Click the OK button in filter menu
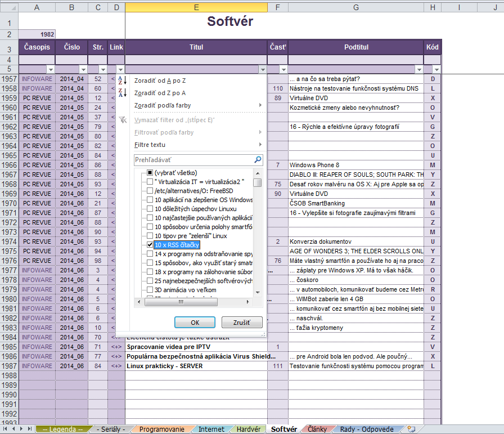The image size is (504, 434). (195, 323)
